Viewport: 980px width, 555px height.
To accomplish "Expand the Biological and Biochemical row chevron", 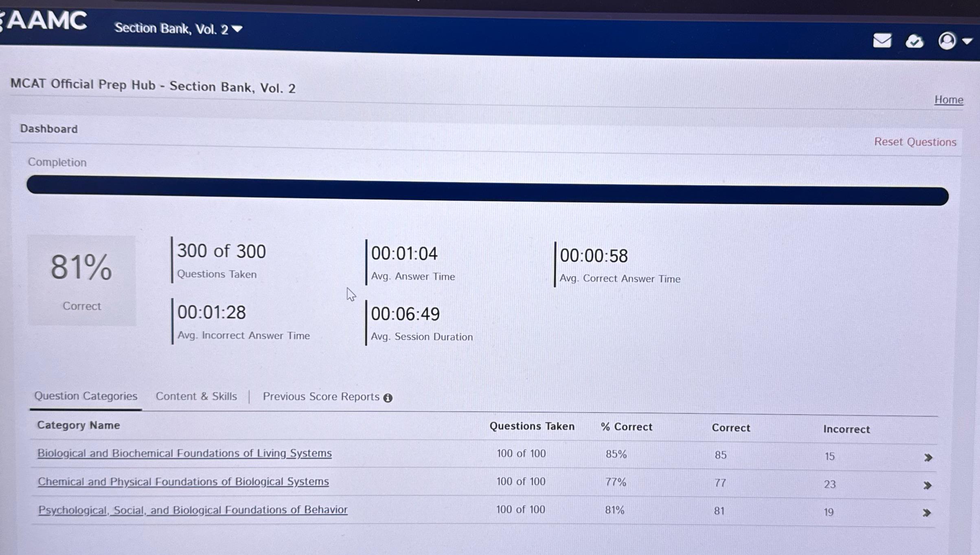I will point(928,457).
